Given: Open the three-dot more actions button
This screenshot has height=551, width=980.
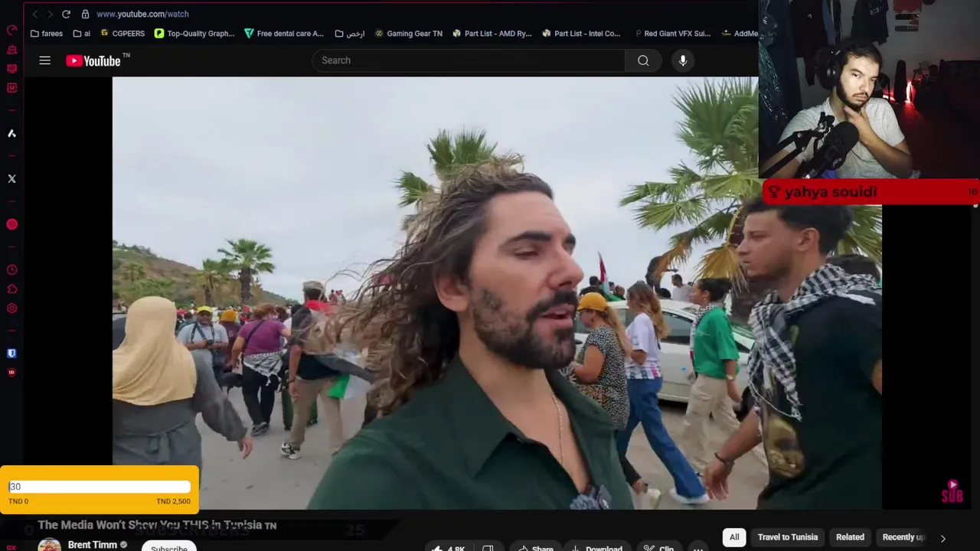Looking at the screenshot, I should [x=697, y=548].
